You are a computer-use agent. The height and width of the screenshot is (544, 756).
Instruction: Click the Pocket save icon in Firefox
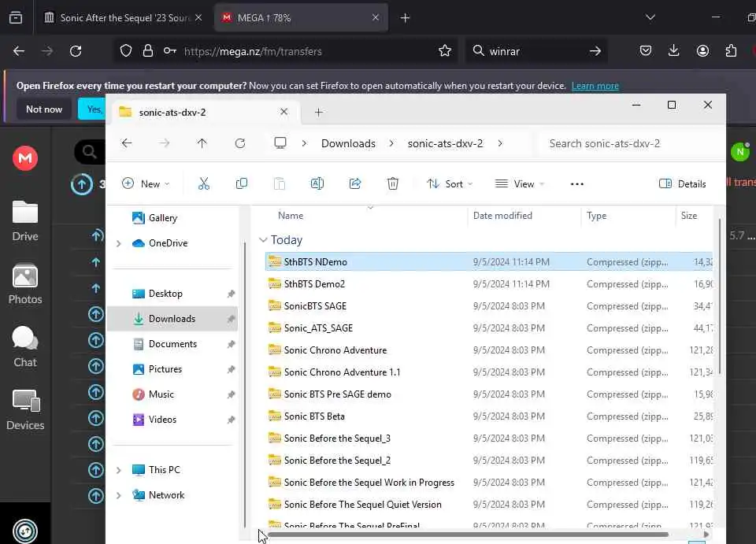pos(646,51)
